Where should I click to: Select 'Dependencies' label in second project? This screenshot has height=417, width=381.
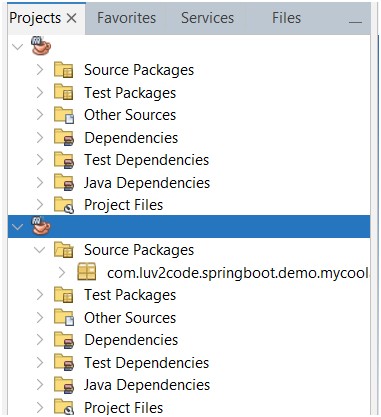131,340
